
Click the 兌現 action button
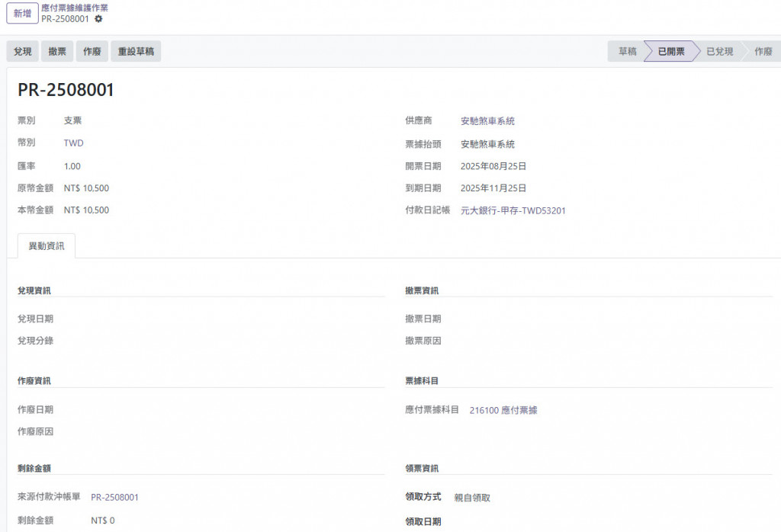click(x=22, y=51)
